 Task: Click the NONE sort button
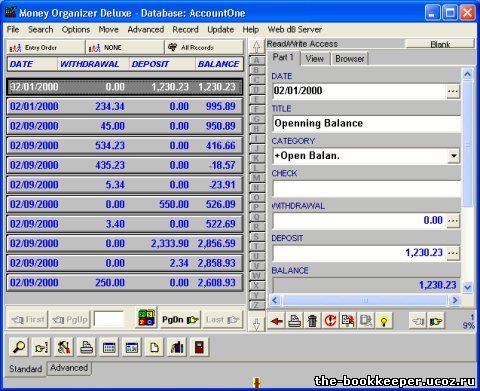pyautogui.click(x=125, y=48)
